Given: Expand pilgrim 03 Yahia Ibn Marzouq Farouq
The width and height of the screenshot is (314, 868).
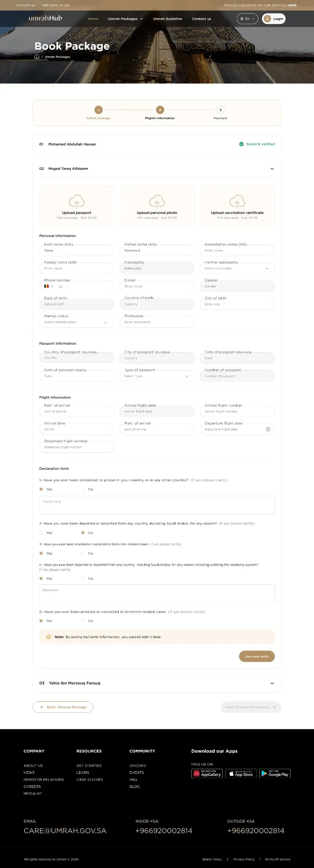Looking at the screenshot, I should pyautogui.click(x=272, y=683).
